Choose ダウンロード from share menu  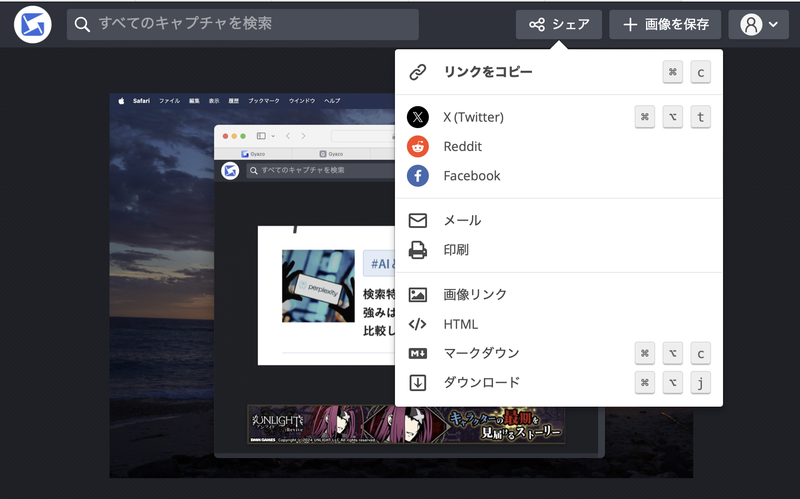(x=559, y=383)
